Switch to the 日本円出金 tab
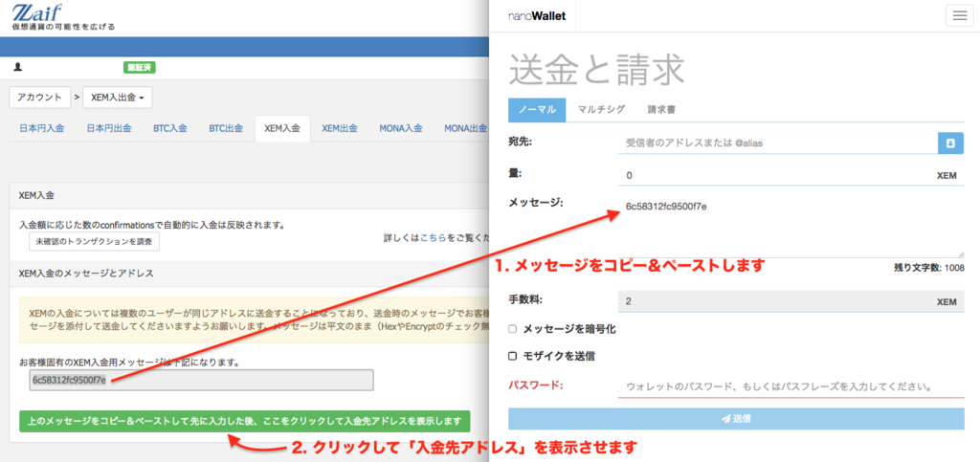 point(109,128)
